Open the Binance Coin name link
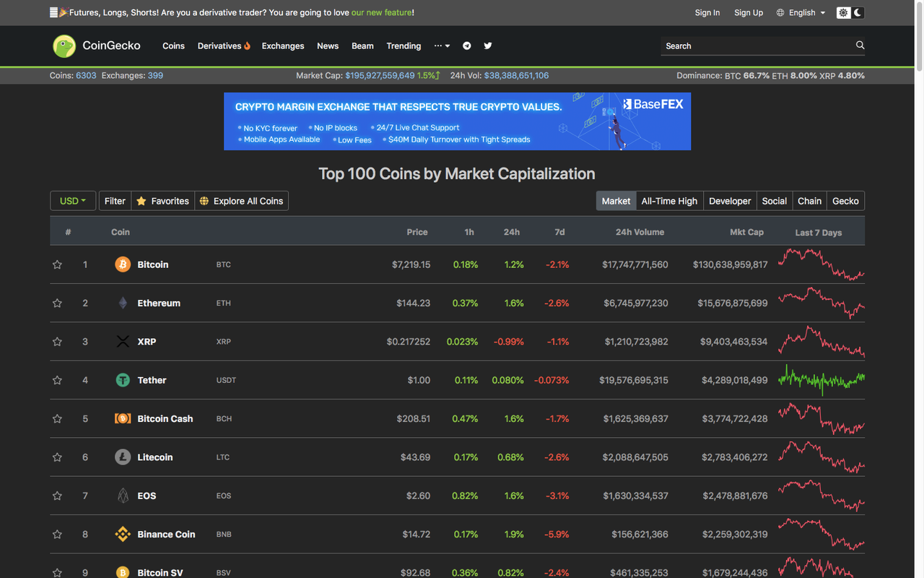Image resolution: width=924 pixels, height=578 pixels. click(x=166, y=534)
